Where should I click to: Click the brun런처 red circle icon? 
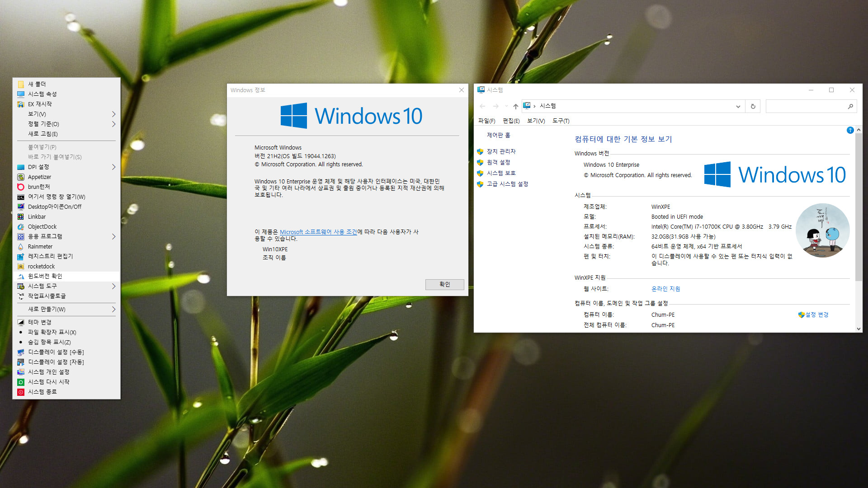click(21, 187)
